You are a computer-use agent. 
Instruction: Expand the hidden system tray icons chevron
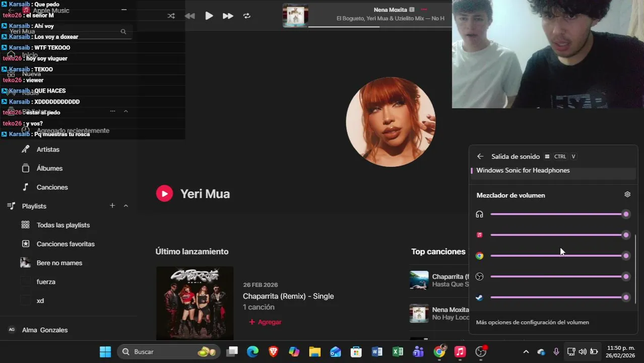(526, 352)
